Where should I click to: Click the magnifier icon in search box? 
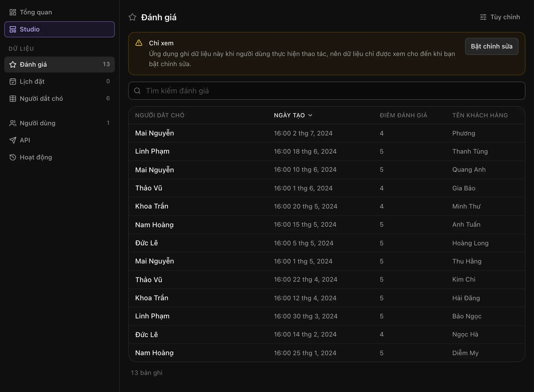(137, 91)
